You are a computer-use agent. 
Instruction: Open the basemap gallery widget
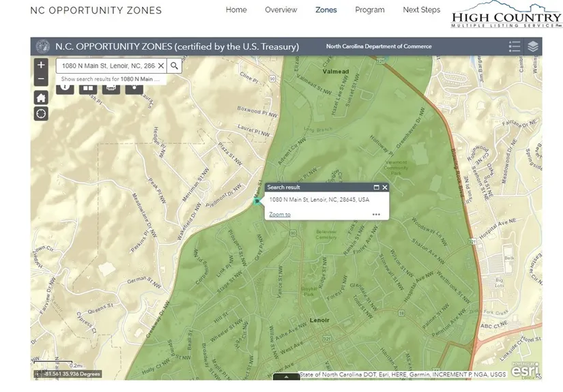pos(87,87)
